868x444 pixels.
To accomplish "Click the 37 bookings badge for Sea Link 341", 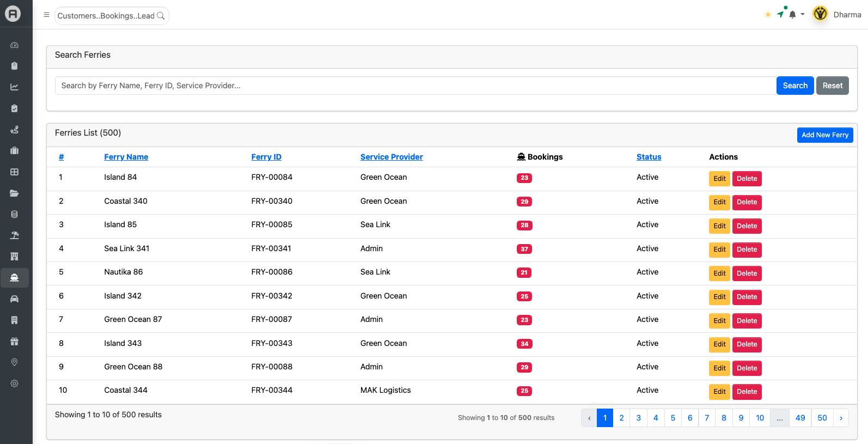I will [x=524, y=249].
